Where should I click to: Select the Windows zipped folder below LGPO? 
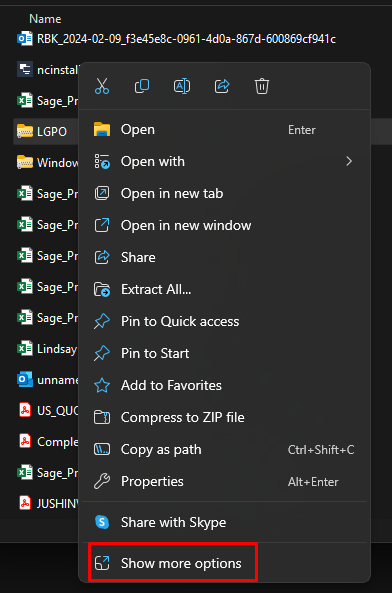tap(48, 163)
